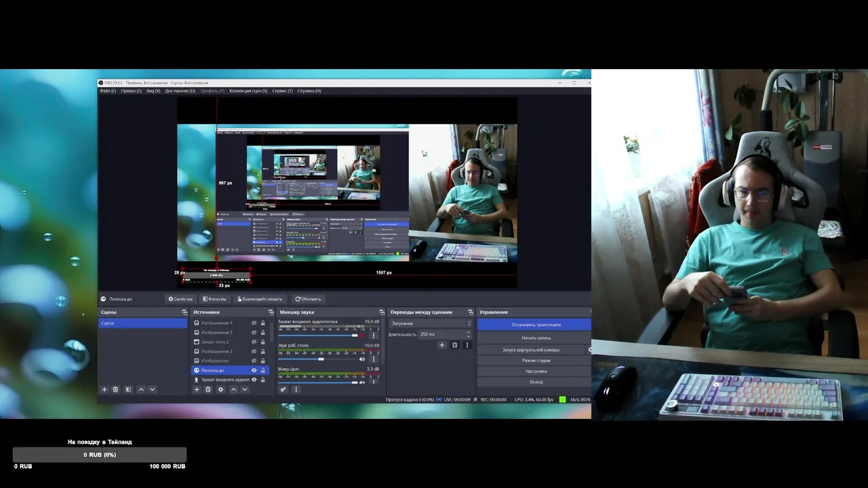Viewport: 868px width, 488px height.
Task: Move source down in Источники list
Action: coord(244,390)
